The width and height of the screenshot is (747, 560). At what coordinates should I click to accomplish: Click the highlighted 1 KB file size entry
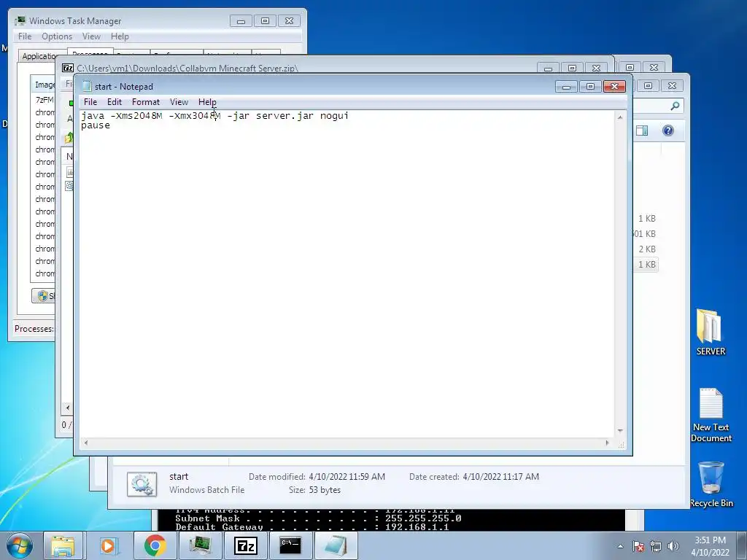647,264
